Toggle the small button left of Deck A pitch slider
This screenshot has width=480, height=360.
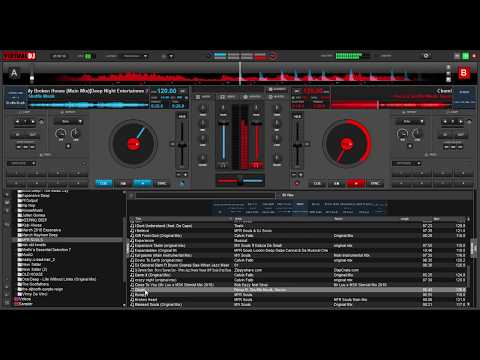(172, 144)
